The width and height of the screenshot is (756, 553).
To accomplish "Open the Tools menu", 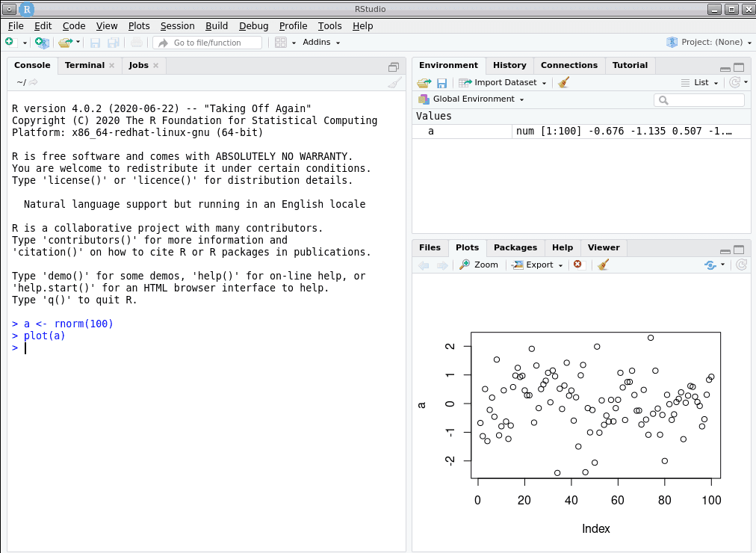I will point(329,26).
